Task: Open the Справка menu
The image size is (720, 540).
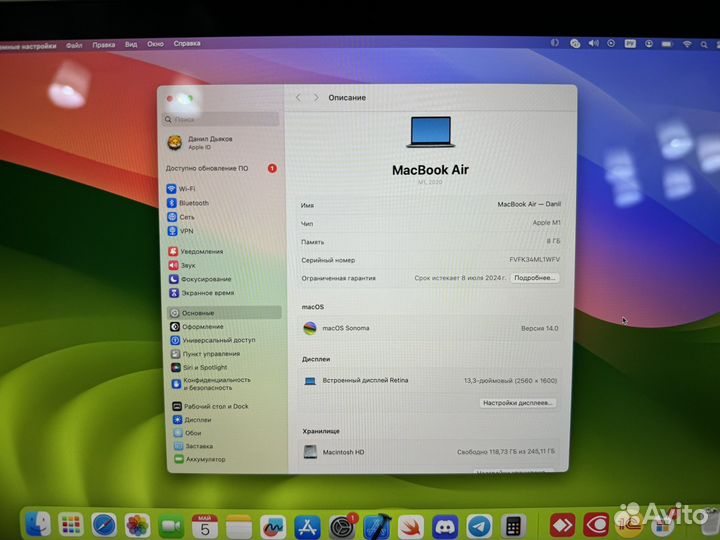Action: coord(187,44)
